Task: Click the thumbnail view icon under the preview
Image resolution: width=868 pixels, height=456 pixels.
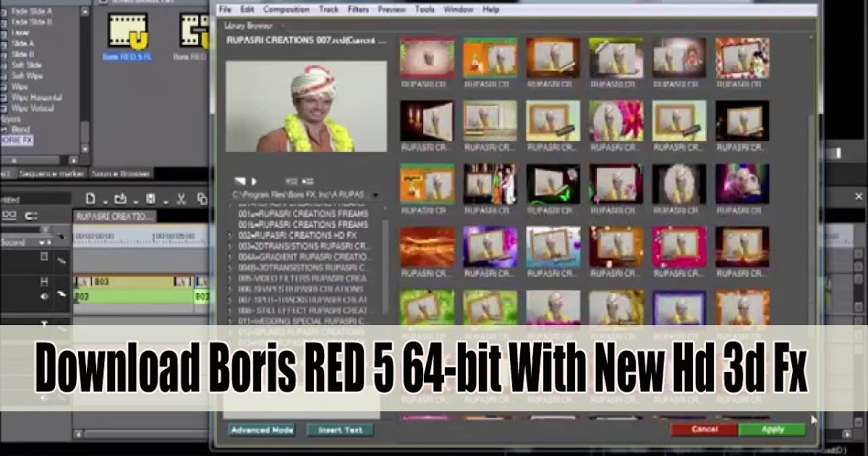Action: point(307,181)
